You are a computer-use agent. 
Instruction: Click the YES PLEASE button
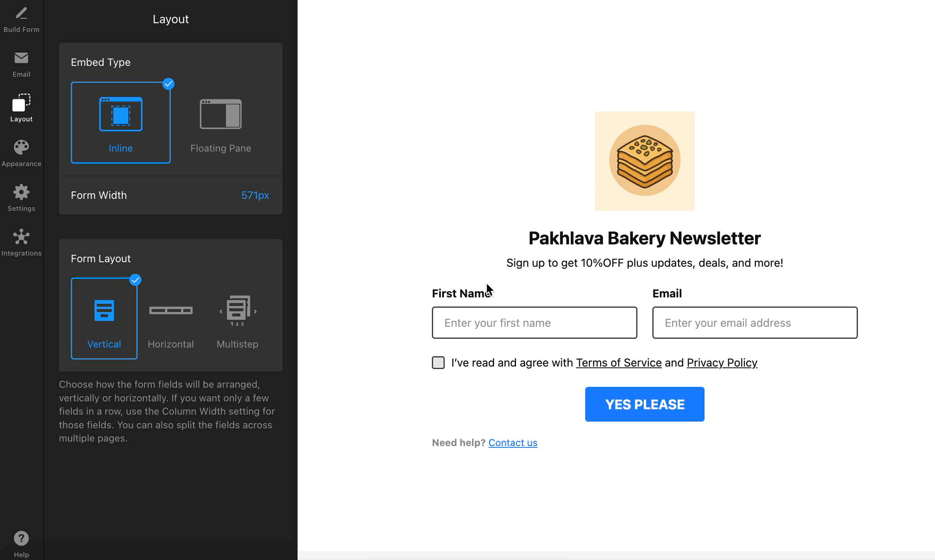(644, 404)
